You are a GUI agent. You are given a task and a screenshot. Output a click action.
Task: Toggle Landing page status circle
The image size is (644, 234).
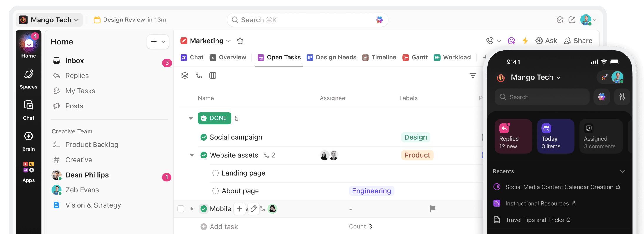pos(216,173)
